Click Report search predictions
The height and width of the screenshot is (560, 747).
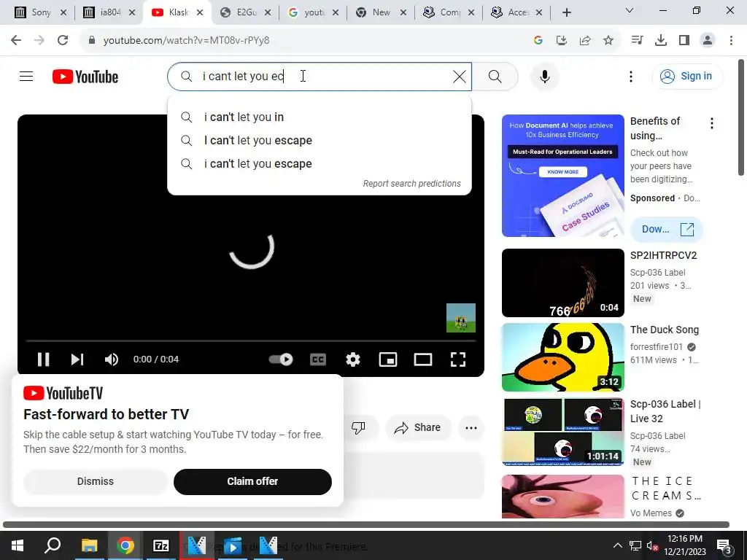point(411,184)
